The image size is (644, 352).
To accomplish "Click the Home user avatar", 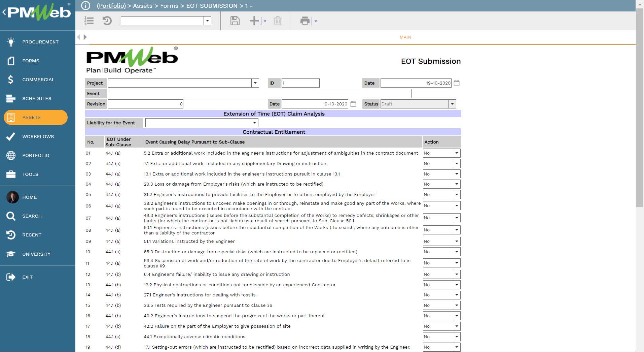I will 12,197.
